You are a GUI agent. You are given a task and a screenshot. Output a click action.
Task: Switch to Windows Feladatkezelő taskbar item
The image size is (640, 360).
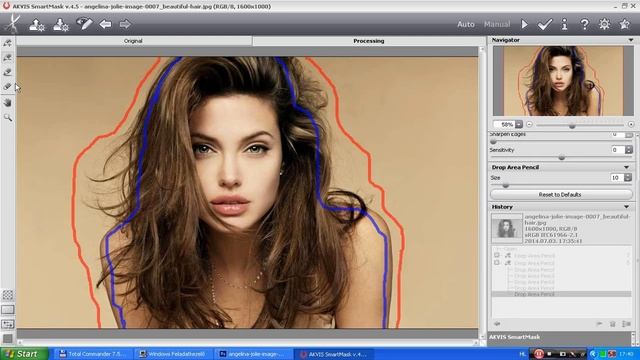click(x=174, y=354)
